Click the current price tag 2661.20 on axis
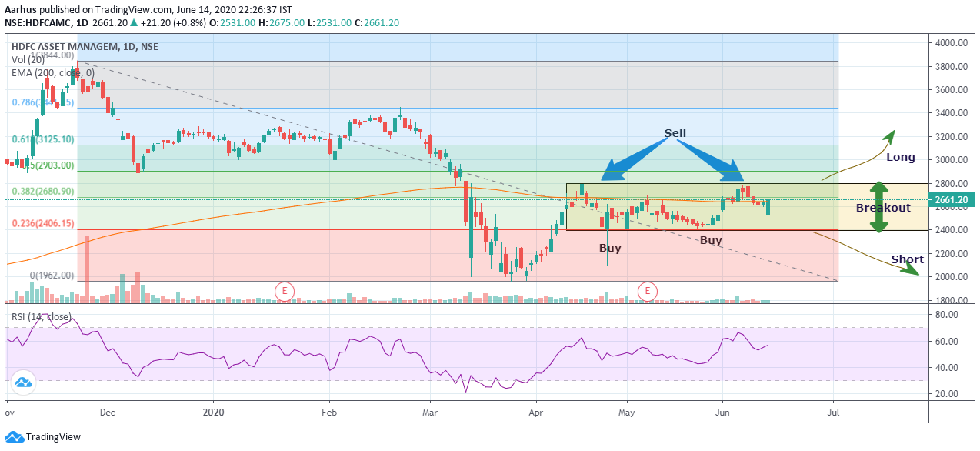 point(954,200)
